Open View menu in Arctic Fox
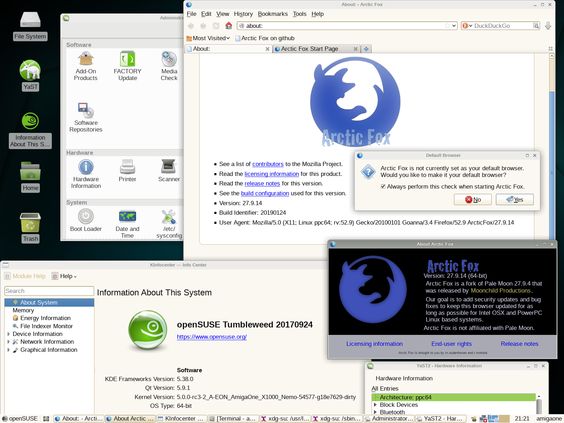The height and width of the screenshot is (423, 564). [223, 14]
